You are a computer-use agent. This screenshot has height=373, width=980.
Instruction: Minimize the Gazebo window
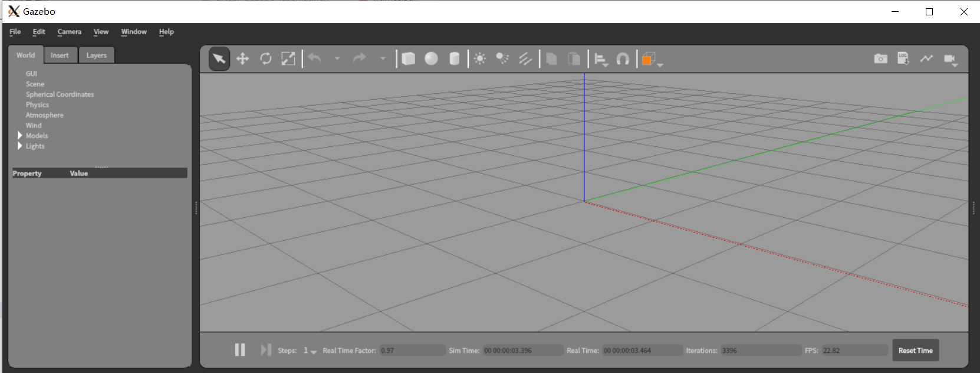point(895,12)
